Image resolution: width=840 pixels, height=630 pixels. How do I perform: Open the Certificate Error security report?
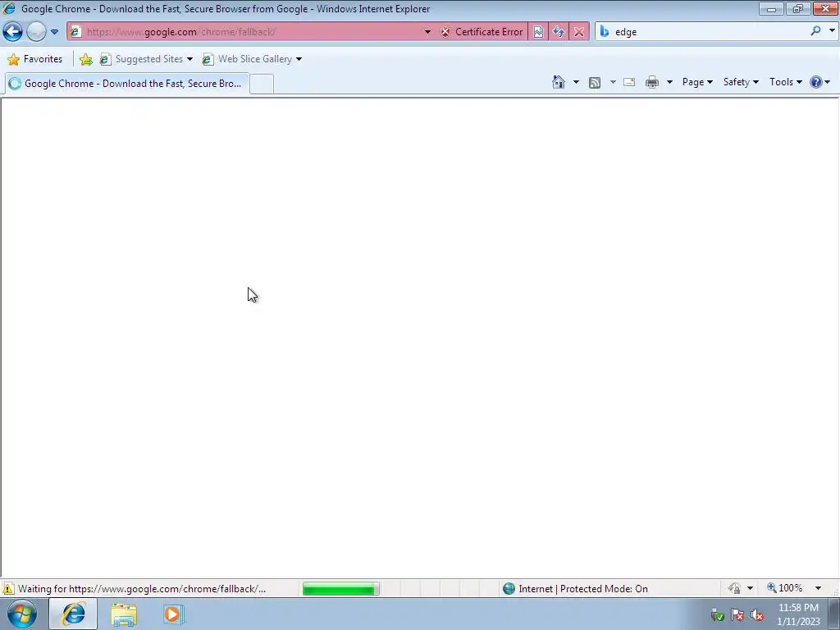click(x=482, y=32)
